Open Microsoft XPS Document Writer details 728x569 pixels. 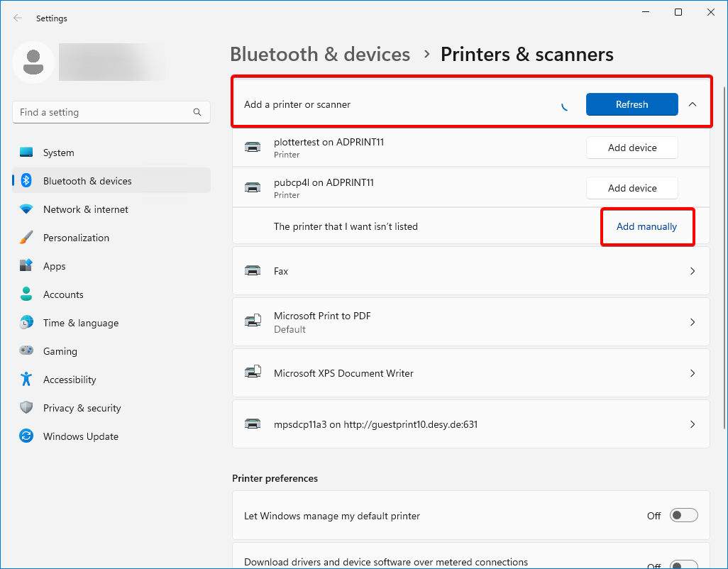point(470,373)
